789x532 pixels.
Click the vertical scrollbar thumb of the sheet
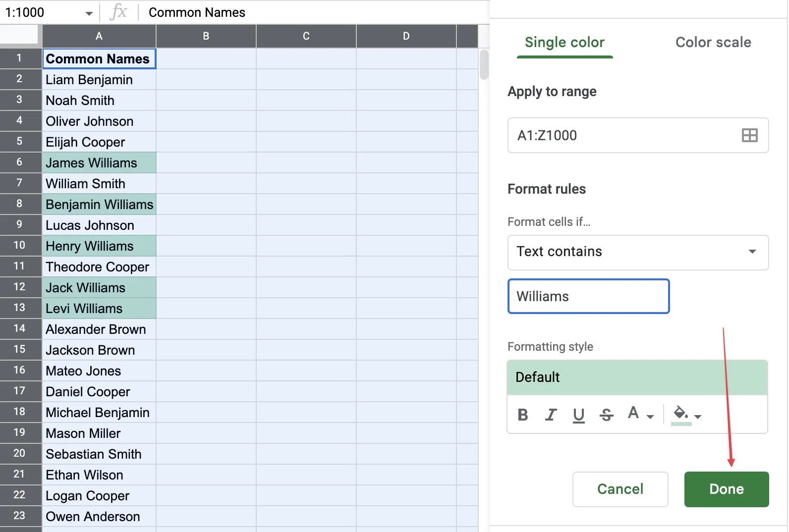coord(484,64)
